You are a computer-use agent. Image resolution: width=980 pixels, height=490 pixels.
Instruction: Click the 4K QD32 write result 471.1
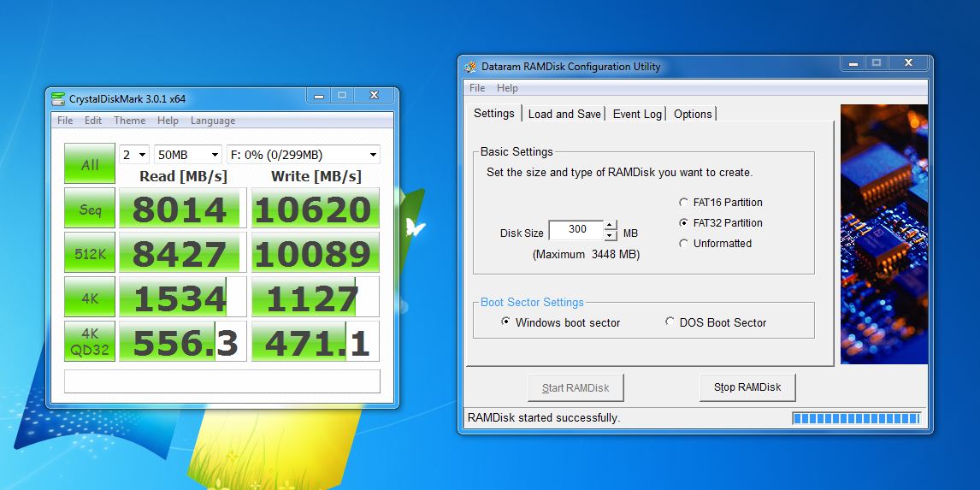(315, 341)
